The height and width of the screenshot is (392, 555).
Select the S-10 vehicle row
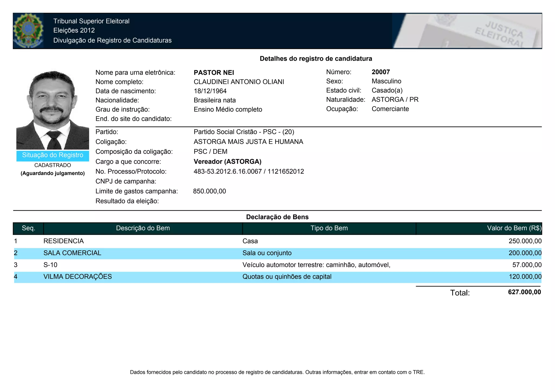coord(51,265)
